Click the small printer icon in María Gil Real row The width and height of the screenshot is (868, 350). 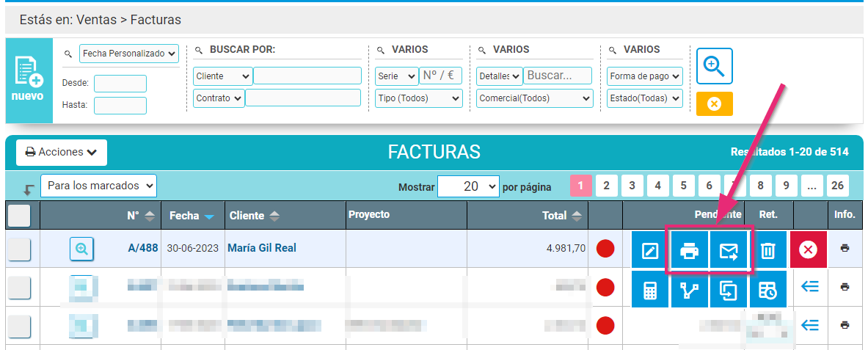click(845, 248)
